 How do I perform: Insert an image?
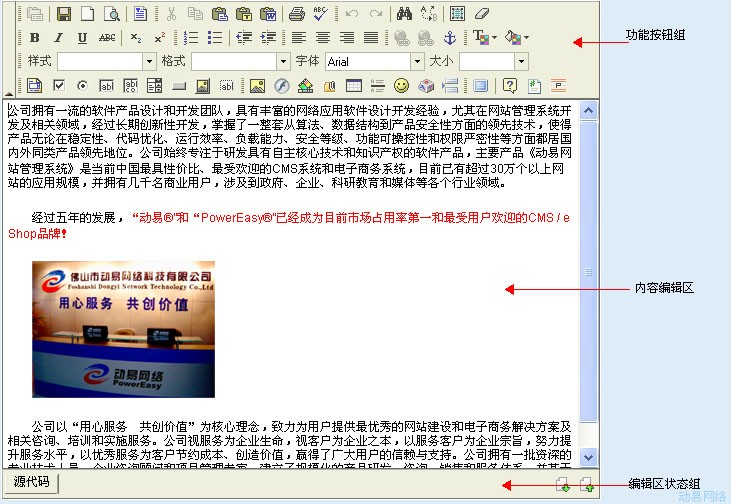pos(257,85)
